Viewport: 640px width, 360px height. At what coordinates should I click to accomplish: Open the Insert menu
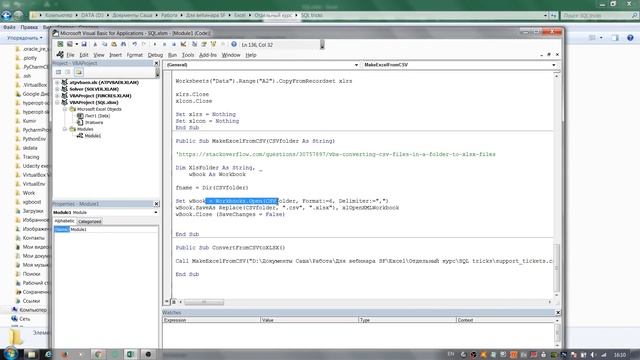[116, 55]
